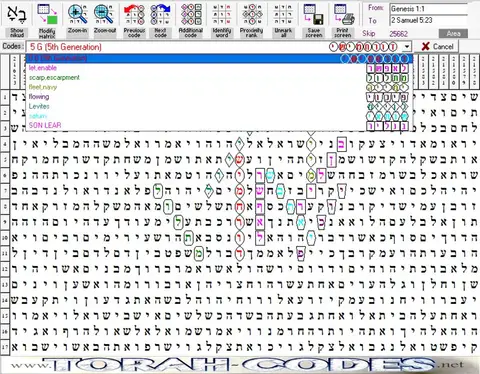480x374 pixels.
Task: Go to Previous code with red arrow icon
Action: tap(134, 14)
